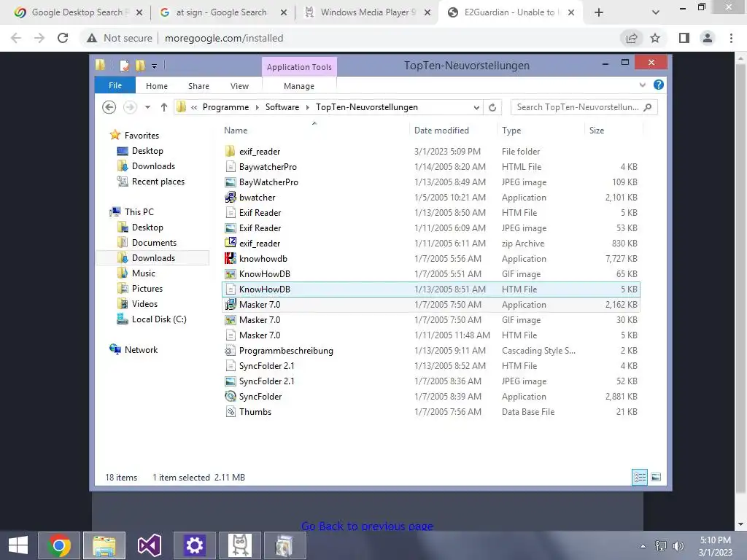Bookmark this page with star icon
Image resolution: width=747 pixels, height=560 pixels.
point(655,38)
